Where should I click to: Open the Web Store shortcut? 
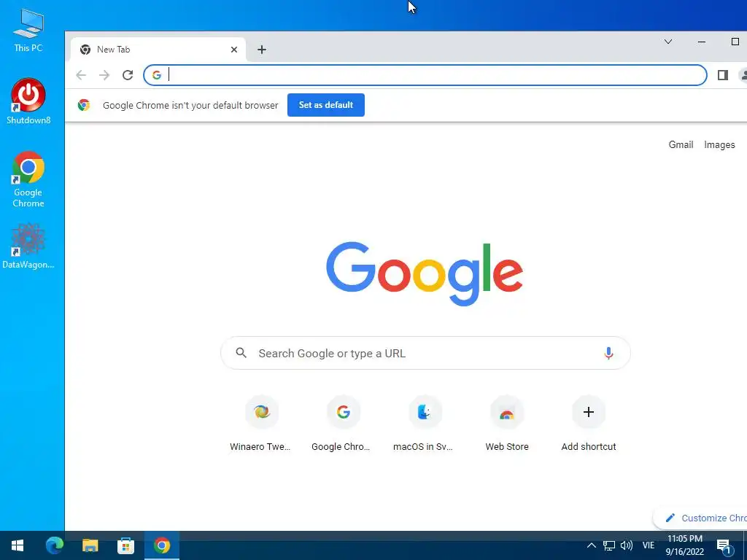coord(507,423)
